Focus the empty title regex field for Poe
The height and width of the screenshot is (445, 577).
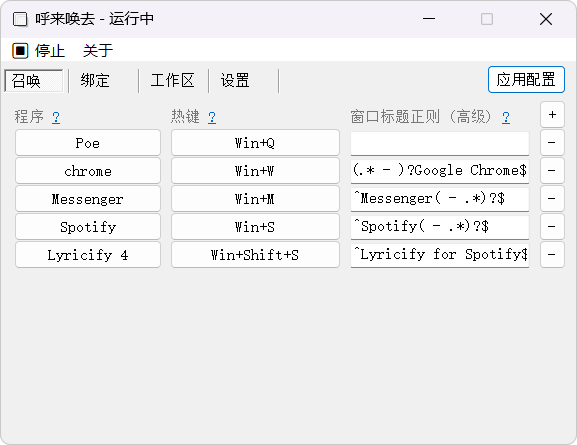click(440, 143)
